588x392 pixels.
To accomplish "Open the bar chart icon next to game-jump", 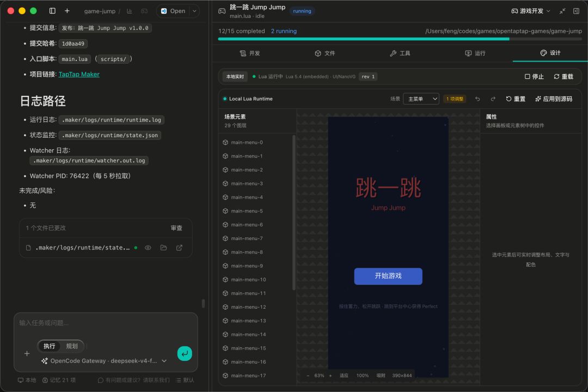I will click(130, 11).
